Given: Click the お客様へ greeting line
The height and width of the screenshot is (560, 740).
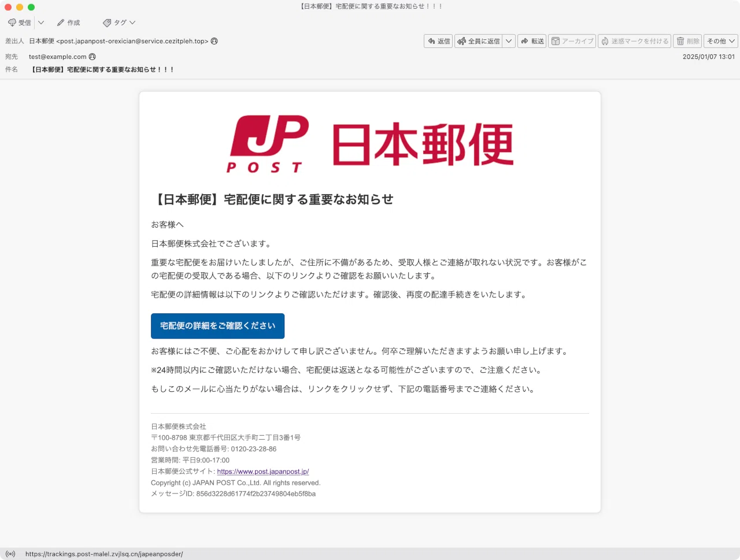Looking at the screenshot, I should coord(167,224).
